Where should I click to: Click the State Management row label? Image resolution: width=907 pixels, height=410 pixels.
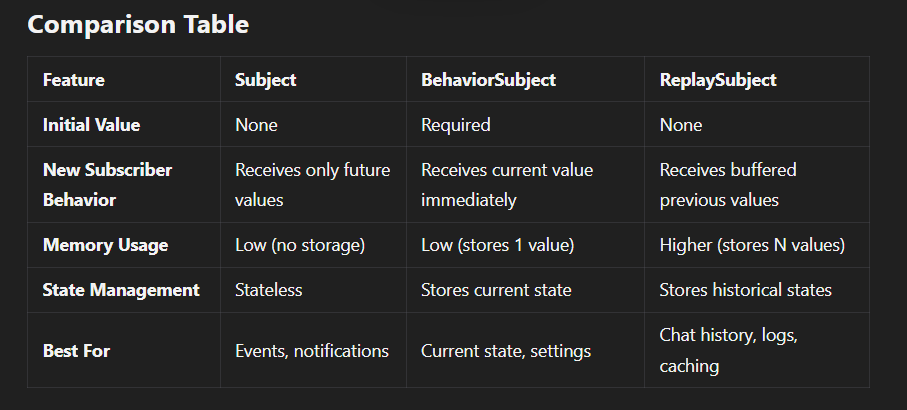[x=121, y=290]
